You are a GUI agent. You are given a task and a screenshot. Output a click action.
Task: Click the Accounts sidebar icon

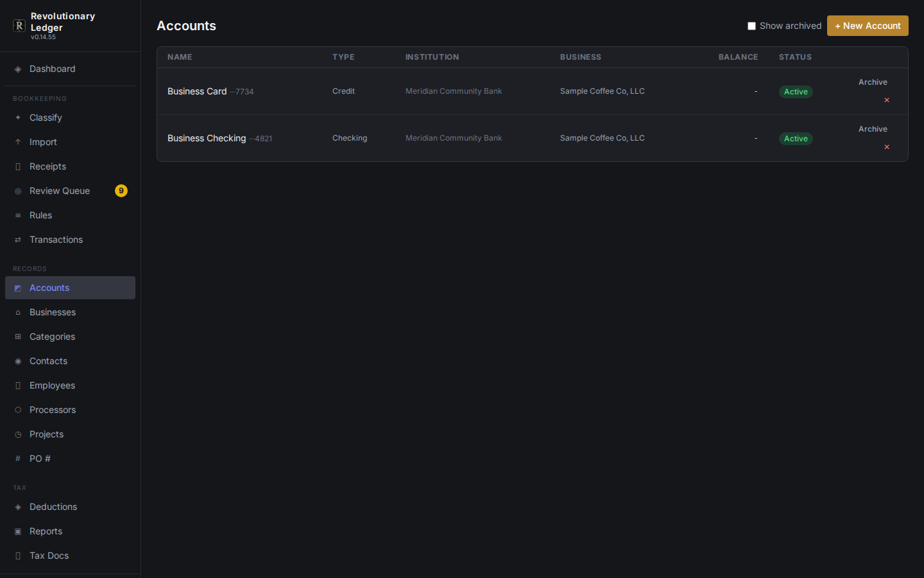(18, 288)
